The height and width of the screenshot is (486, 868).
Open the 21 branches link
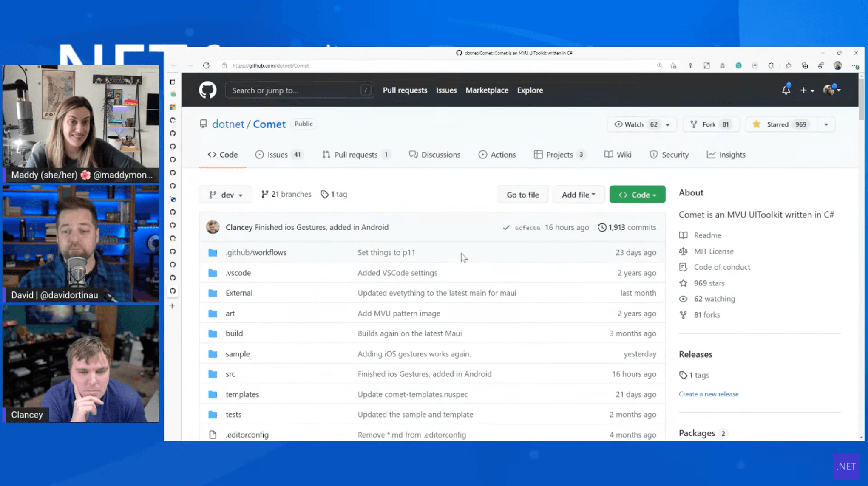tap(286, 194)
